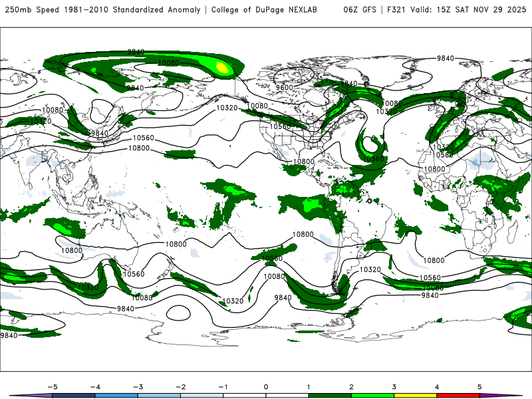Click the 'College of DuPage NEXLAB' text
532x399 pixels.
pos(264,10)
